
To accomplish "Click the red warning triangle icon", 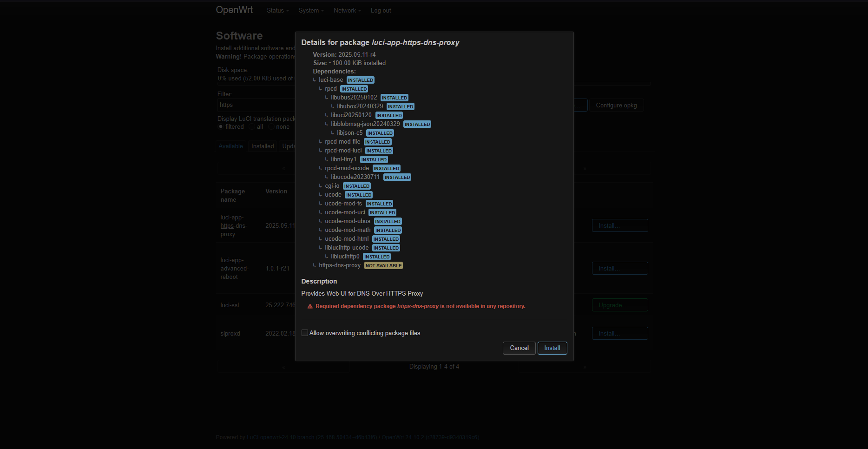I will 310,306.
